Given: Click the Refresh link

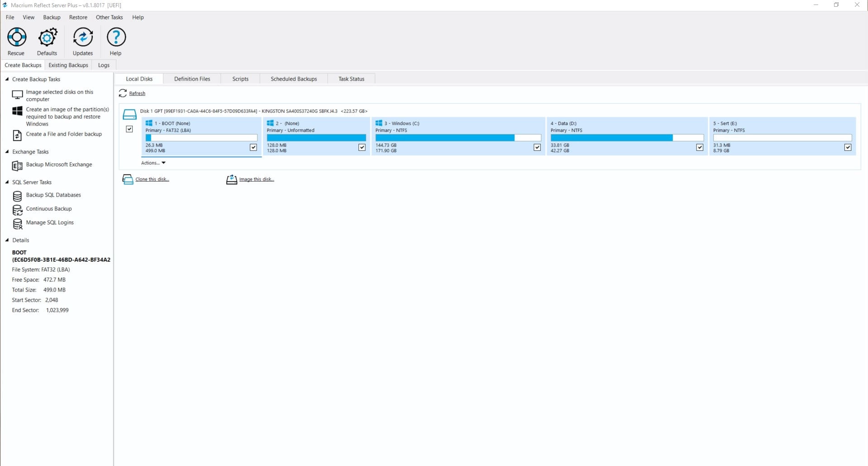Looking at the screenshot, I should 137,93.
